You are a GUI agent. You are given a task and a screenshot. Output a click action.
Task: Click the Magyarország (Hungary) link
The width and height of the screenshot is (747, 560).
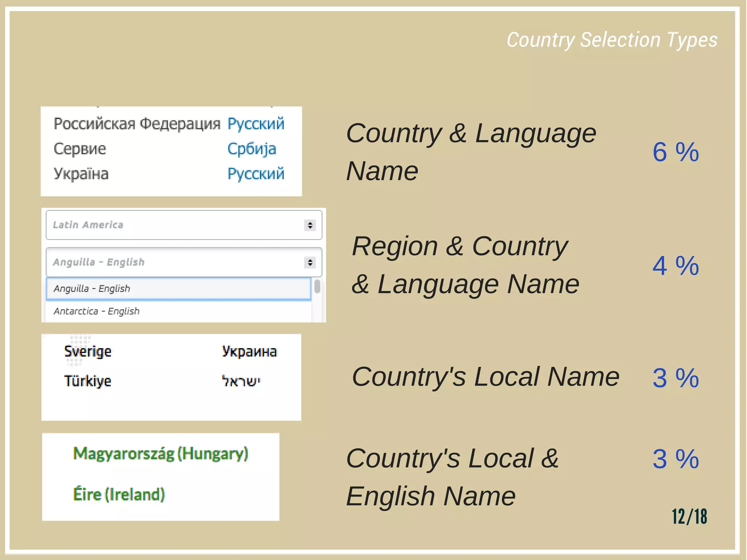tap(160, 454)
